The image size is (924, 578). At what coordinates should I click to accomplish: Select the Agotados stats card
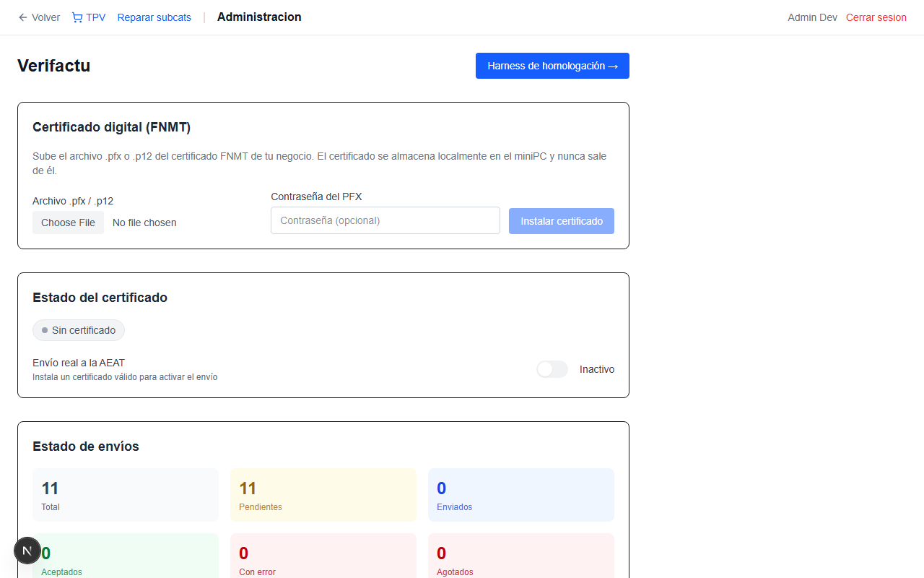click(521, 556)
